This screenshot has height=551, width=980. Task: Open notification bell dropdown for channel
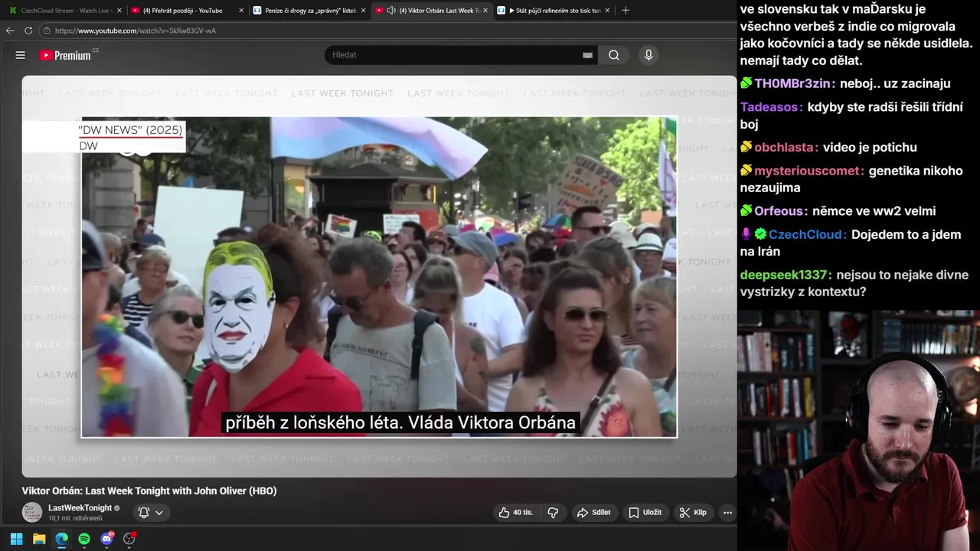coord(151,513)
